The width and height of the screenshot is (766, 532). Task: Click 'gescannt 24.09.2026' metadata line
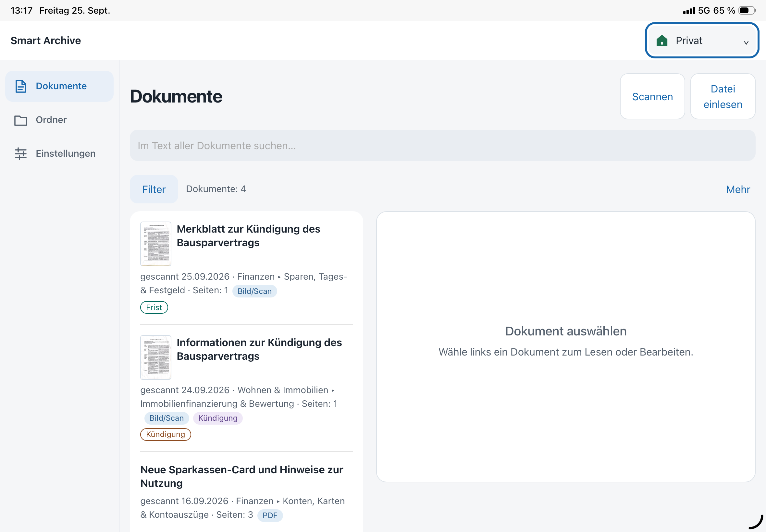[185, 390]
